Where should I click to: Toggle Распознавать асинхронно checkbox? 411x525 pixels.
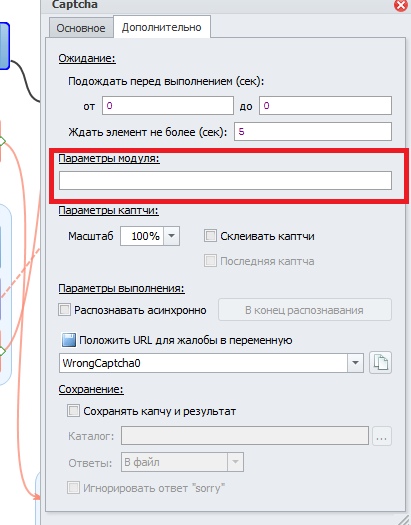pos(64,310)
